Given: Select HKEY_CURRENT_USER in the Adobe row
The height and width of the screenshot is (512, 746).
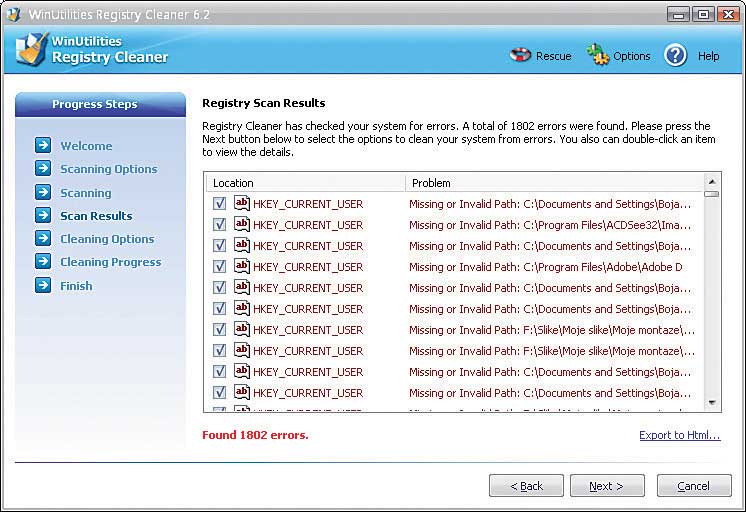Looking at the screenshot, I should 308,267.
